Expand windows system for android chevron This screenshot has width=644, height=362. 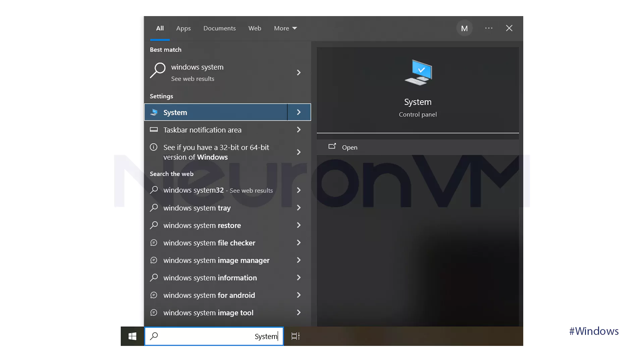[299, 295]
